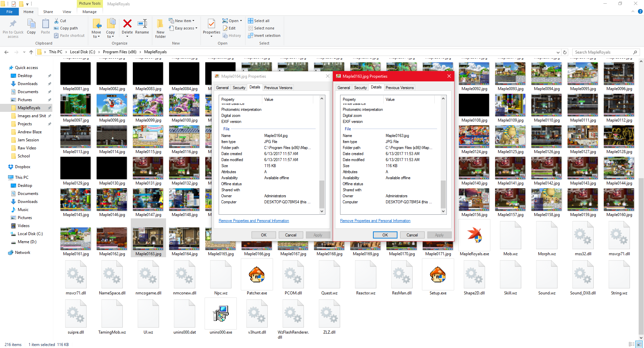Select Network in the navigation pane
This screenshot has width=644, height=348.
point(22,253)
